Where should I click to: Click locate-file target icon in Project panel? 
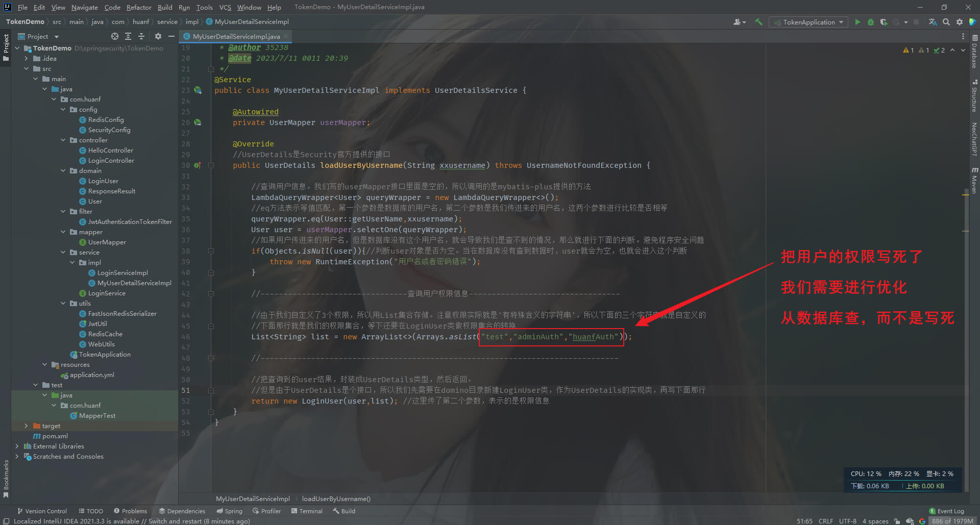pos(115,36)
